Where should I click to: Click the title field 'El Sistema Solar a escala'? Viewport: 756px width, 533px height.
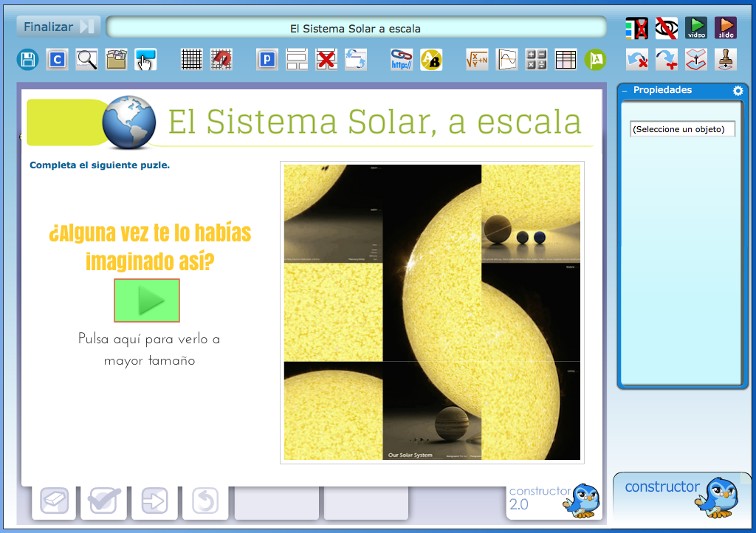coord(356,29)
